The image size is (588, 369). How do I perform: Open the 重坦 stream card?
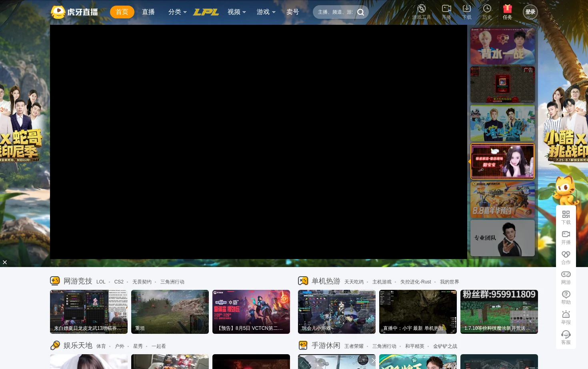tap(170, 312)
